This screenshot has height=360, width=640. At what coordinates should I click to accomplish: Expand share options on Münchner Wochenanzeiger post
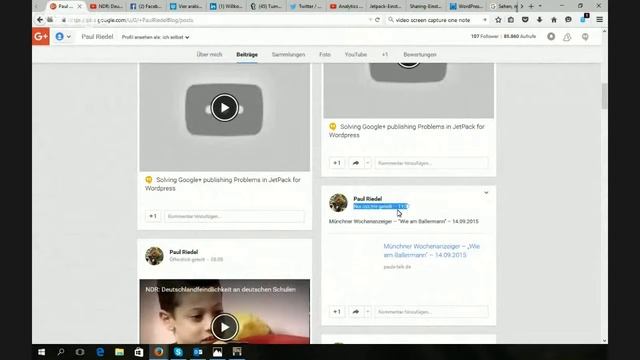[x=367, y=312]
